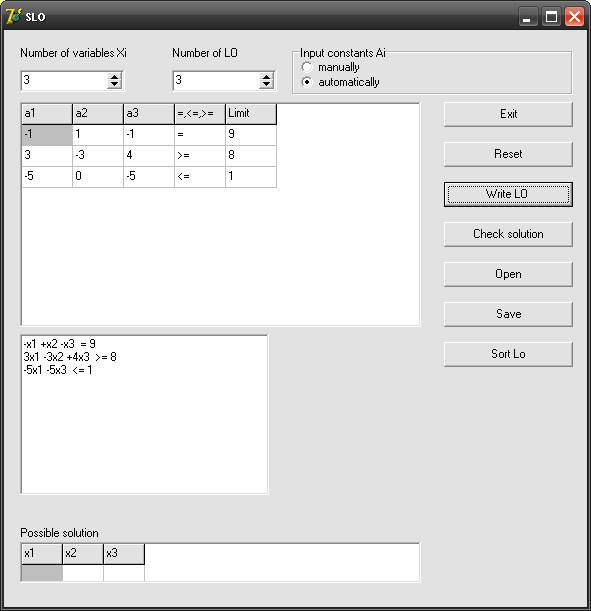Click the Number of variables Xi field
591x611 pixels.
click(64, 81)
